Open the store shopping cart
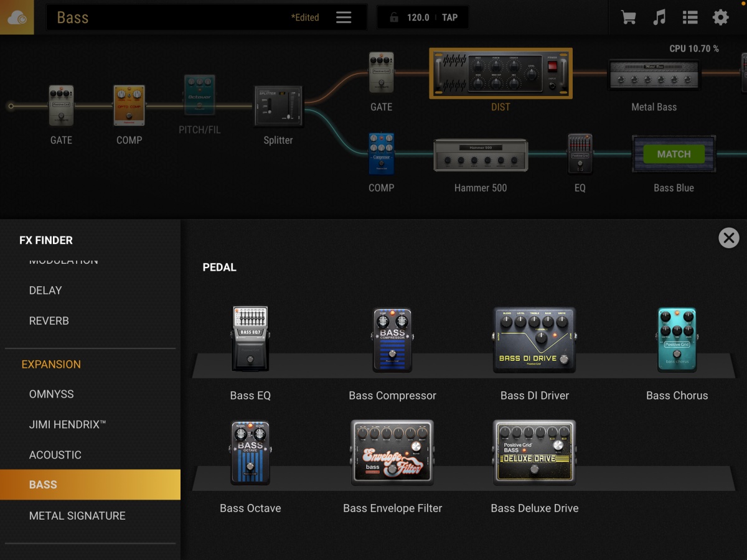 [629, 17]
